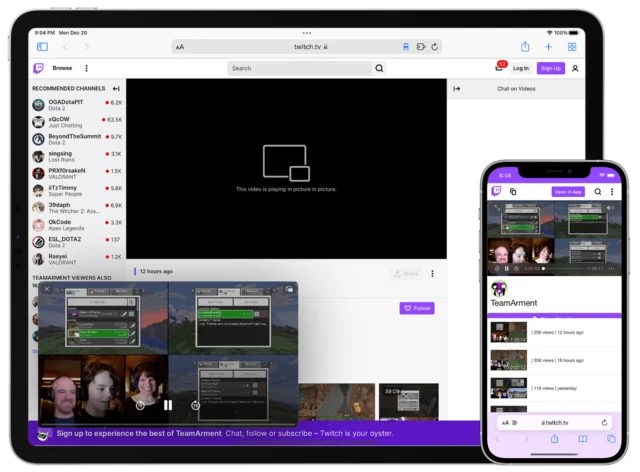Go back in iPad Safari
Viewport: 640px width, 472px height.
click(x=66, y=47)
